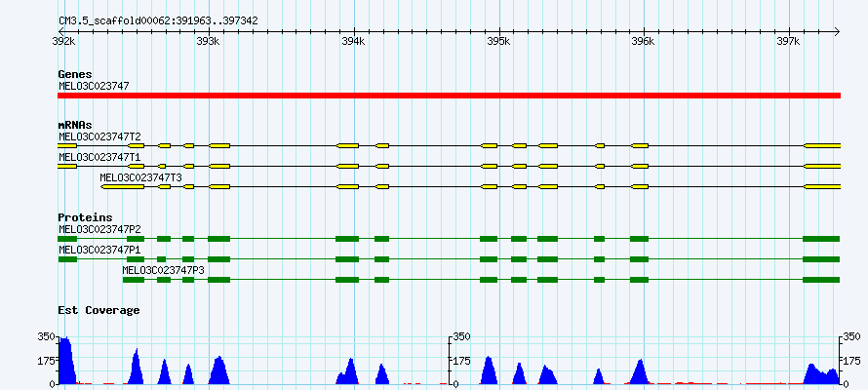Click the 175 label on the right coverage axis
This screenshot has height=390, width=868.
click(853, 361)
